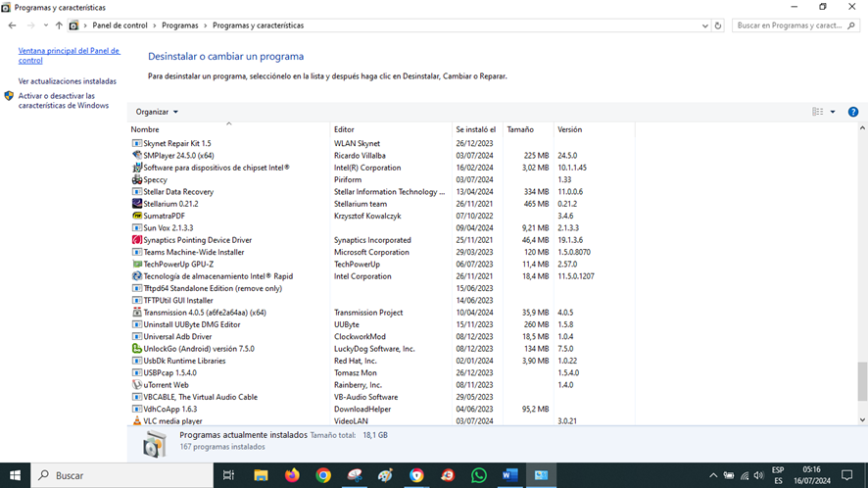Expand path after Panel de control
The height and width of the screenshot is (488, 868).
(155, 25)
